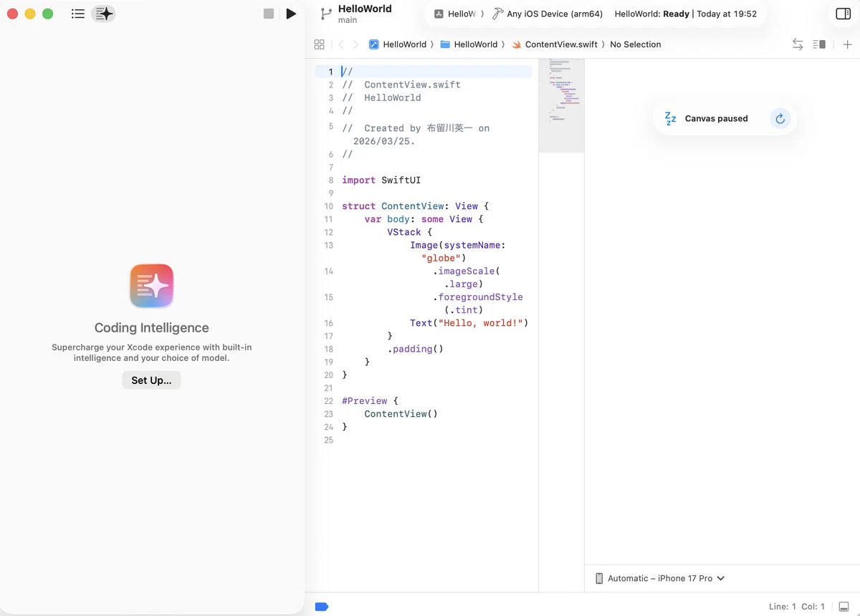Click the var body: some View line

(x=424, y=219)
